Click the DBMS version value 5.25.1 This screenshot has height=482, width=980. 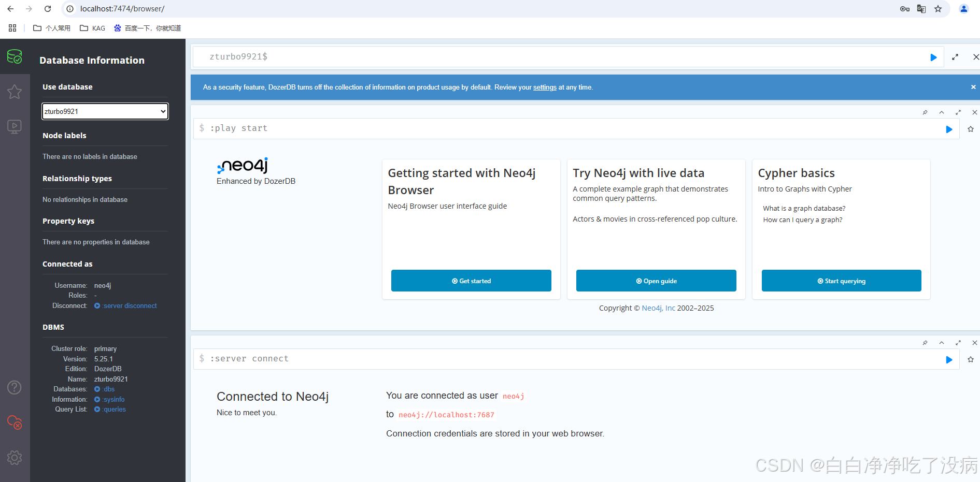[104, 359]
